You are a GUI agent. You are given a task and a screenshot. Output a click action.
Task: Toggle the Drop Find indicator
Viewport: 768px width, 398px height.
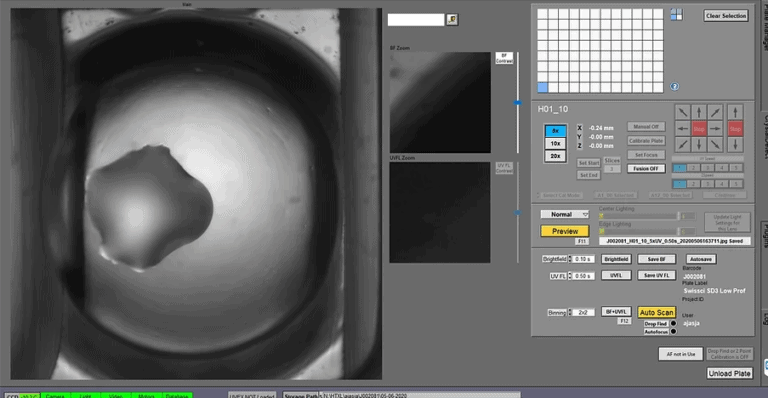point(673,323)
